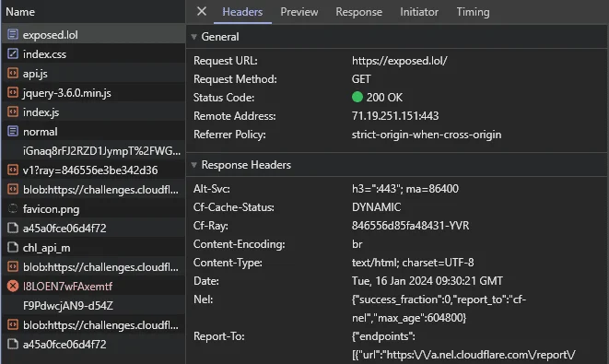This screenshot has width=609, height=364.
Task: Select the index.css request
Action: (x=93, y=53)
